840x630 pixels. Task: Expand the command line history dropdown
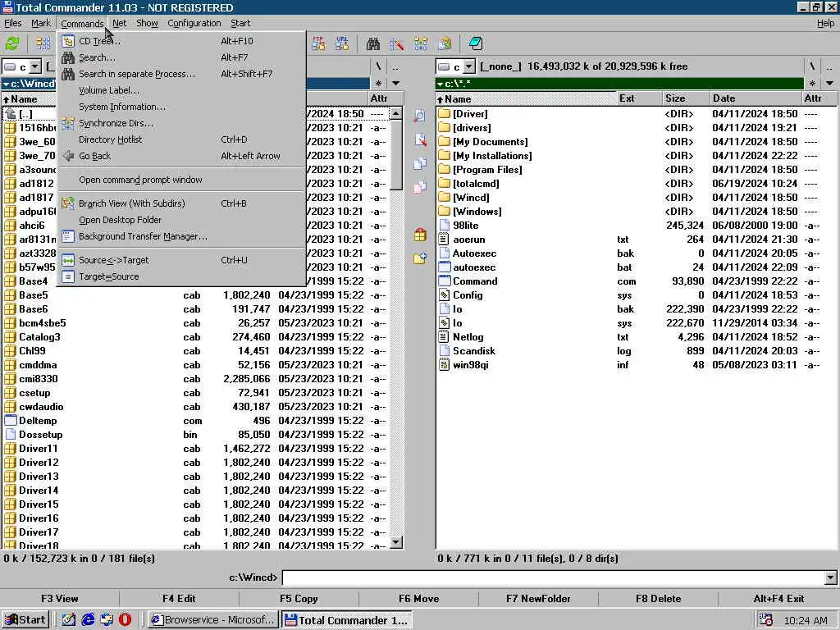click(830, 577)
